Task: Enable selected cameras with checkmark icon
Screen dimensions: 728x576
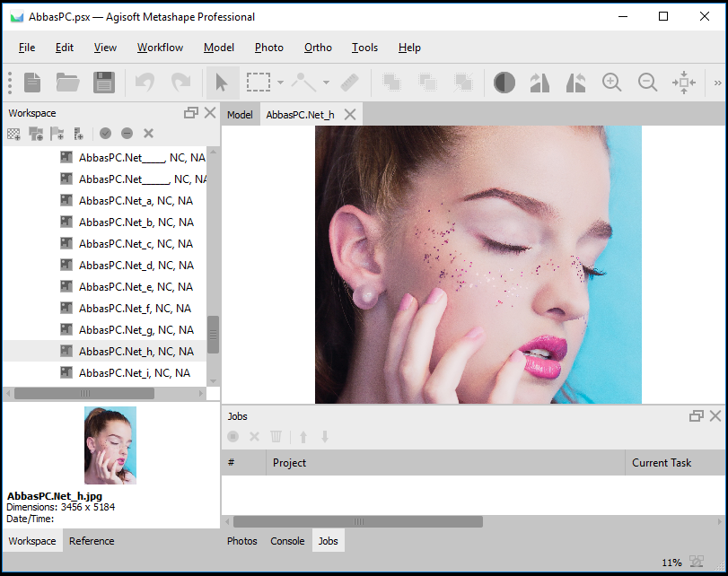Action: [x=105, y=134]
